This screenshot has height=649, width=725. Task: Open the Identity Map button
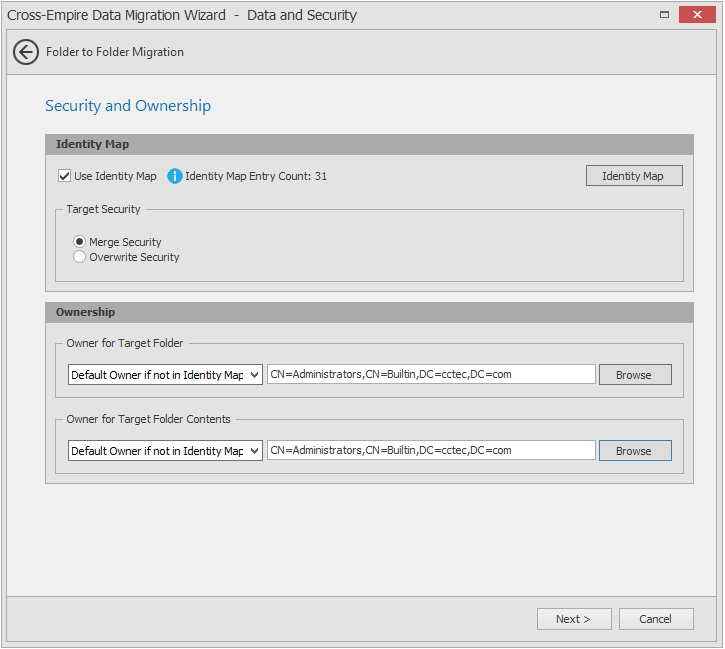pos(634,176)
